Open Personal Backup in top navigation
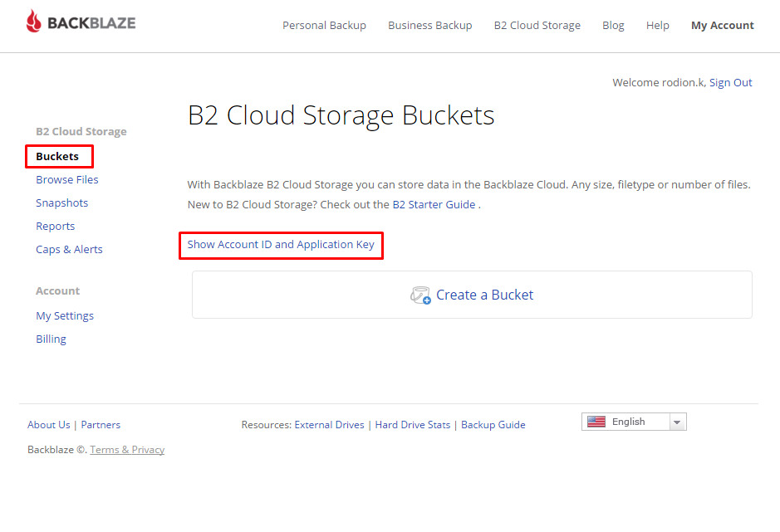 324,26
